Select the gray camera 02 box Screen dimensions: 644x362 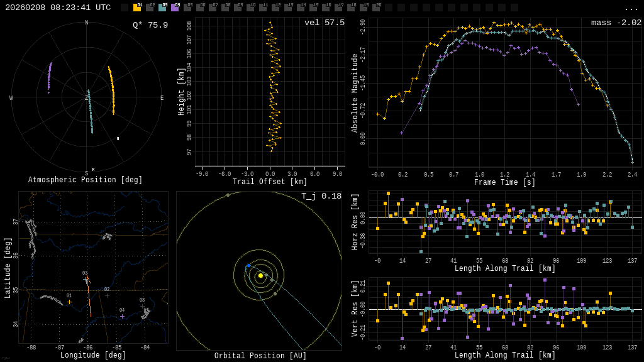click(150, 8)
